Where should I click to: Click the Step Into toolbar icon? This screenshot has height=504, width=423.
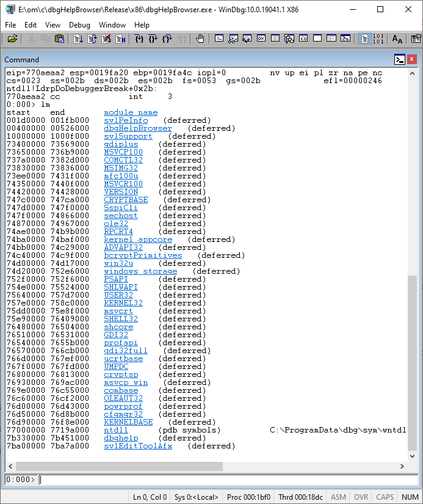point(139,39)
